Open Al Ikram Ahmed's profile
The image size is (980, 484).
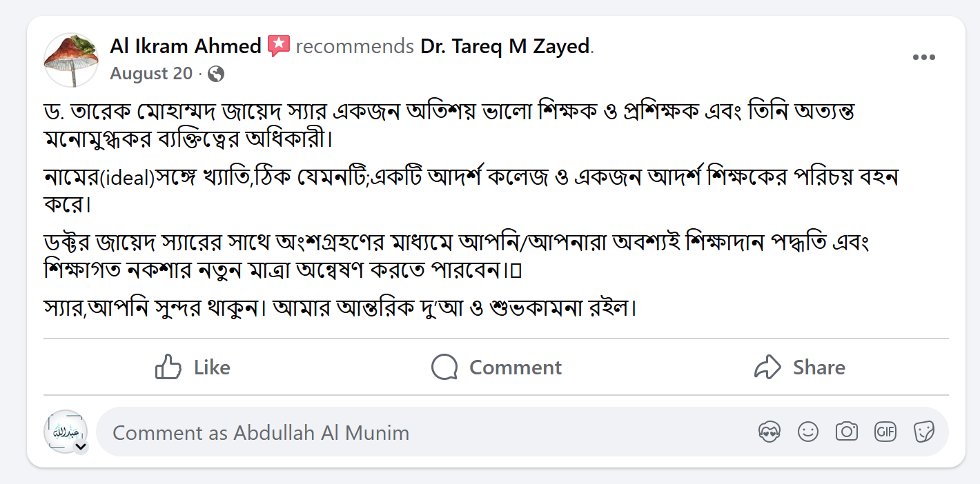pos(185,46)
